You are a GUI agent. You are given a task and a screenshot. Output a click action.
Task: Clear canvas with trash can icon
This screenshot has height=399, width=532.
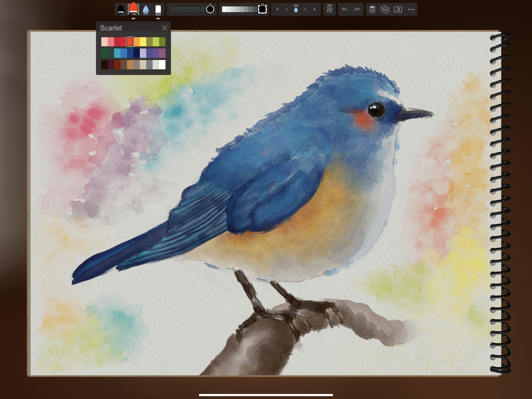pos(372,10)
